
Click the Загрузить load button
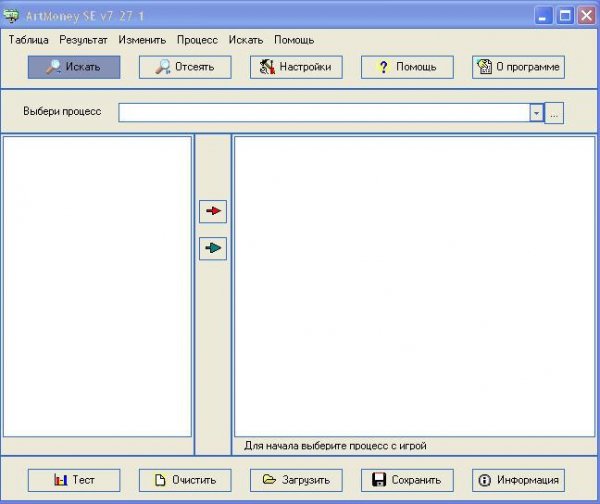[296, 480]
